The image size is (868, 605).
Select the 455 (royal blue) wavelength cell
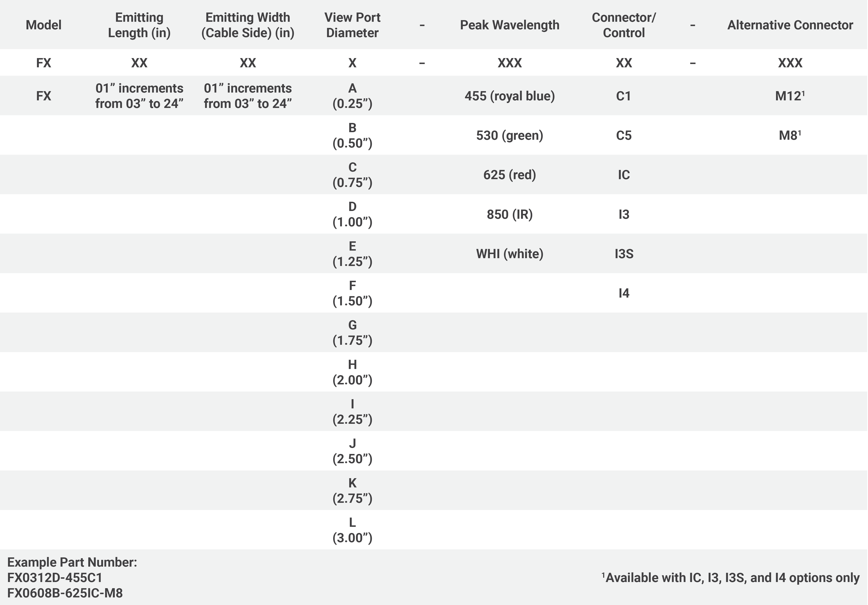click(x=509, y=96)
